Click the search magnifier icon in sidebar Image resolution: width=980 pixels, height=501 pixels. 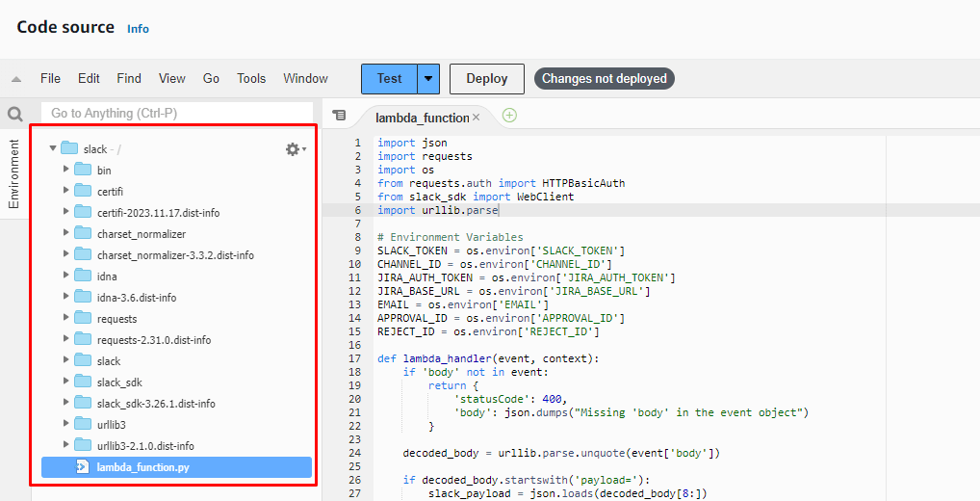(x=15, y=115)
